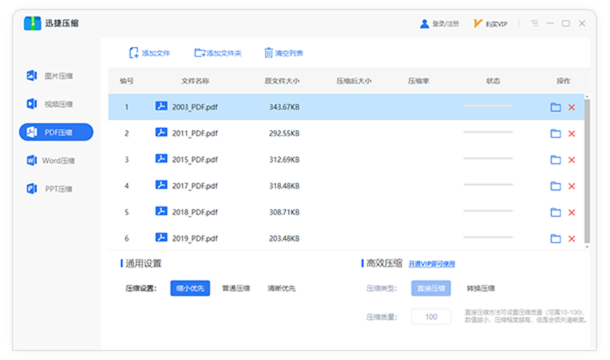Open output folder for 2019_PDF.pdf
The image size is (610, 360).
point(556,239)
